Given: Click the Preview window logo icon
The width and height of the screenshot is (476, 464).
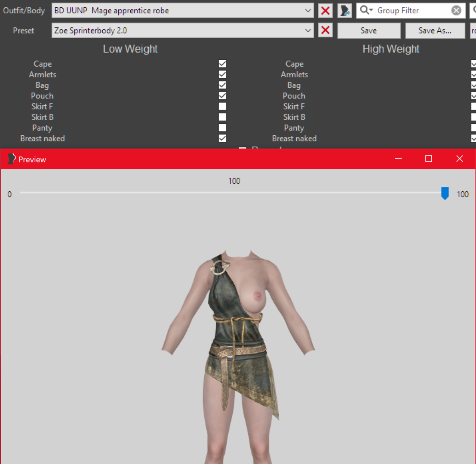Looking at the screenshot, I should (x=11, y=159).
